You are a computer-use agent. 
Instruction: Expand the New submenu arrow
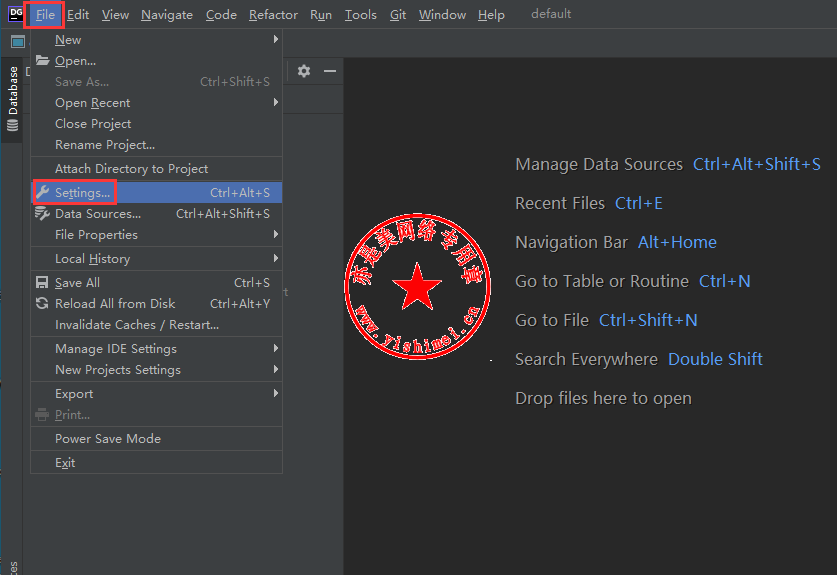pos(275,39)
